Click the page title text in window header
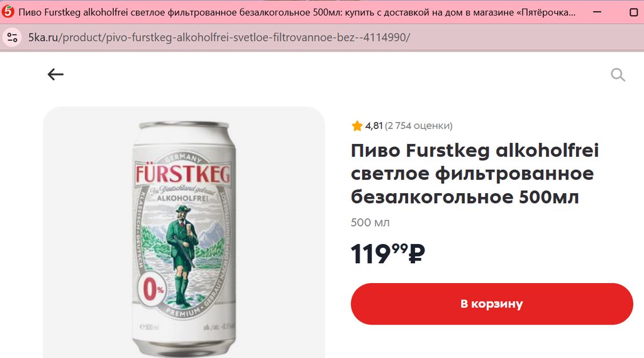This screenshot has height=358, width=644. point(297,12)
